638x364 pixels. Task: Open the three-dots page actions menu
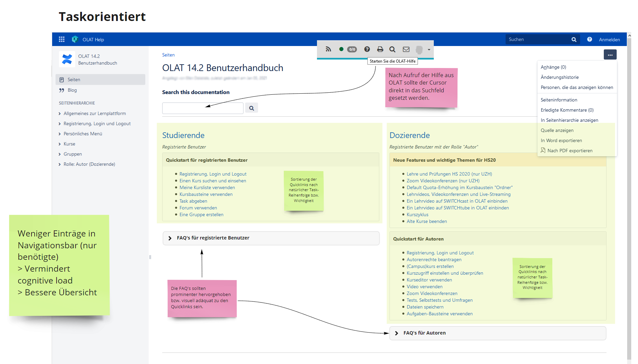click(x=610, y=55)
